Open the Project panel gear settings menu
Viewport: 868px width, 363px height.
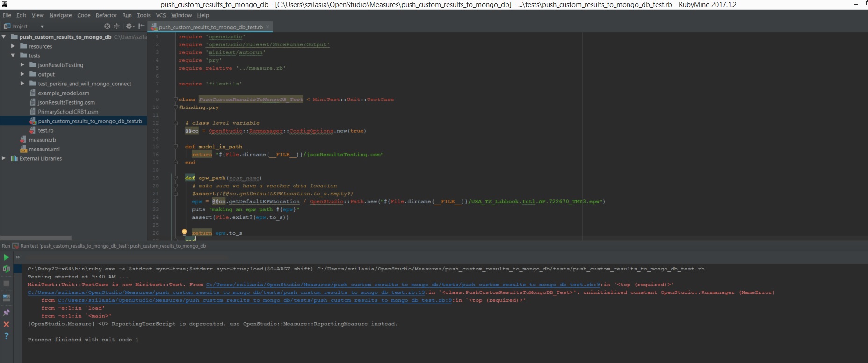pos(130,27)
